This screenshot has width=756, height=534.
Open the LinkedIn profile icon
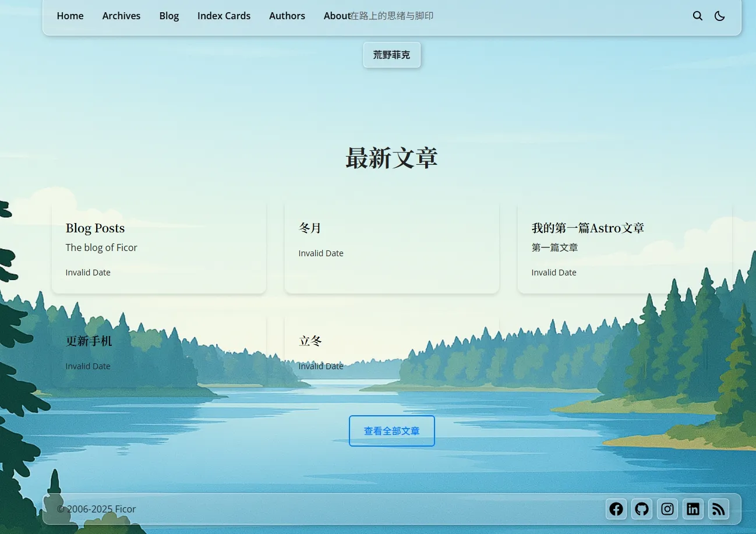tap(693, 509)
